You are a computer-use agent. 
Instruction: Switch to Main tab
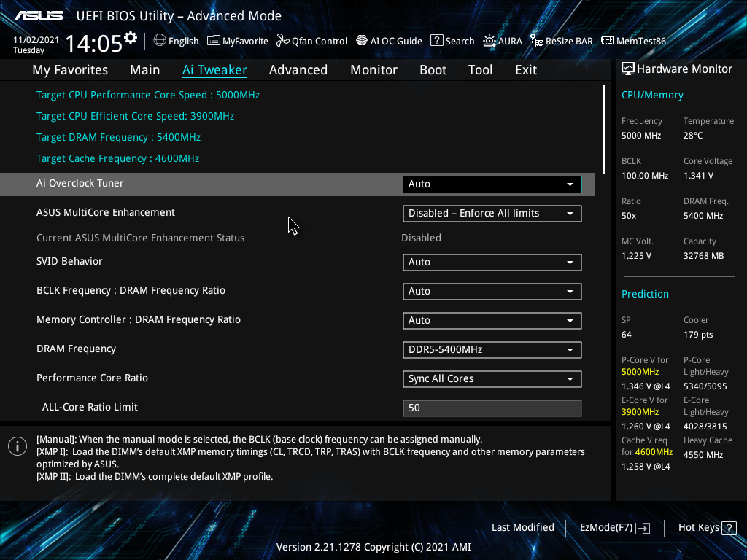point(145,70)
